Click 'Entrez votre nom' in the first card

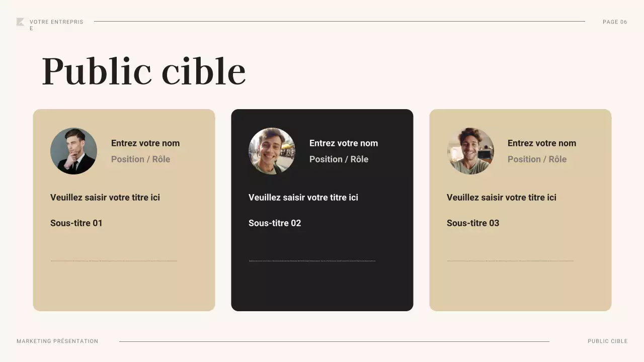point(145,143)
